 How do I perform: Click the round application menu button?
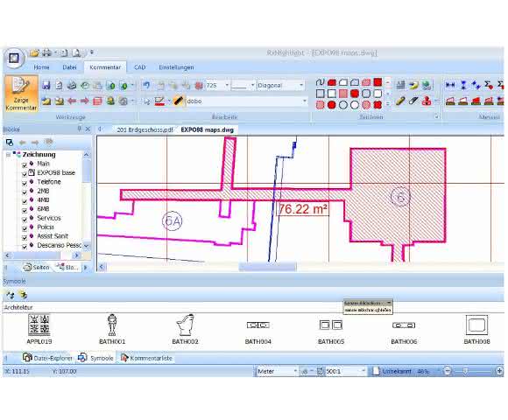[x=14, y=59]
